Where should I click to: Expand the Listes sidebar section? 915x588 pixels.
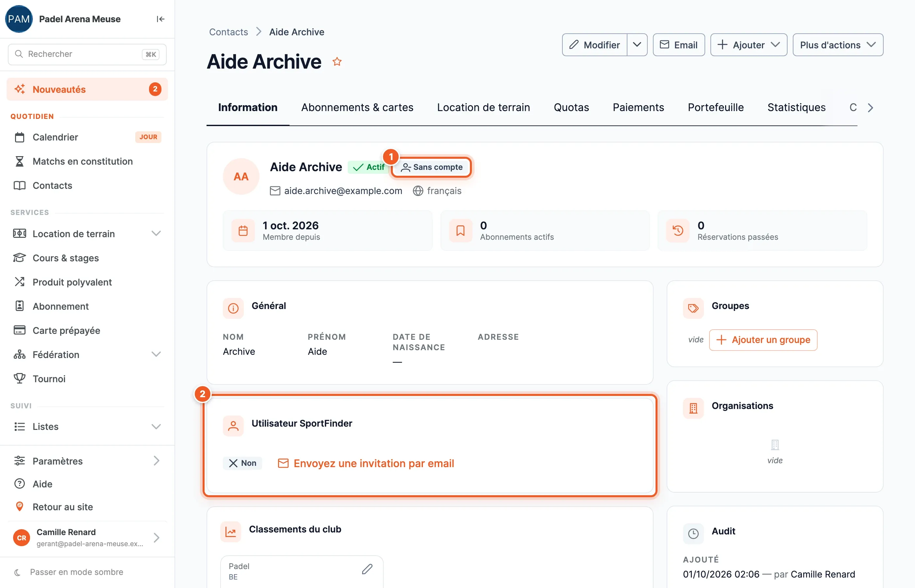[156, 427]
